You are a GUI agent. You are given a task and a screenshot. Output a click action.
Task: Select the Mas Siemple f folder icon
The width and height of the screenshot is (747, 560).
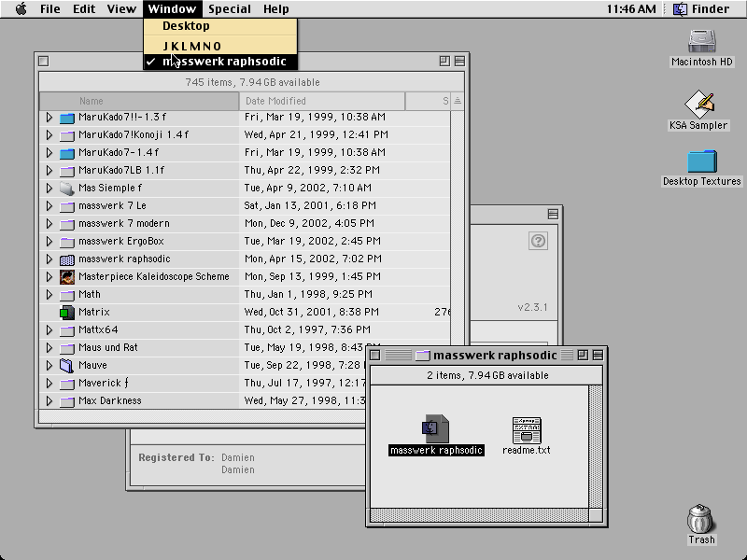[x=67, y=189]
